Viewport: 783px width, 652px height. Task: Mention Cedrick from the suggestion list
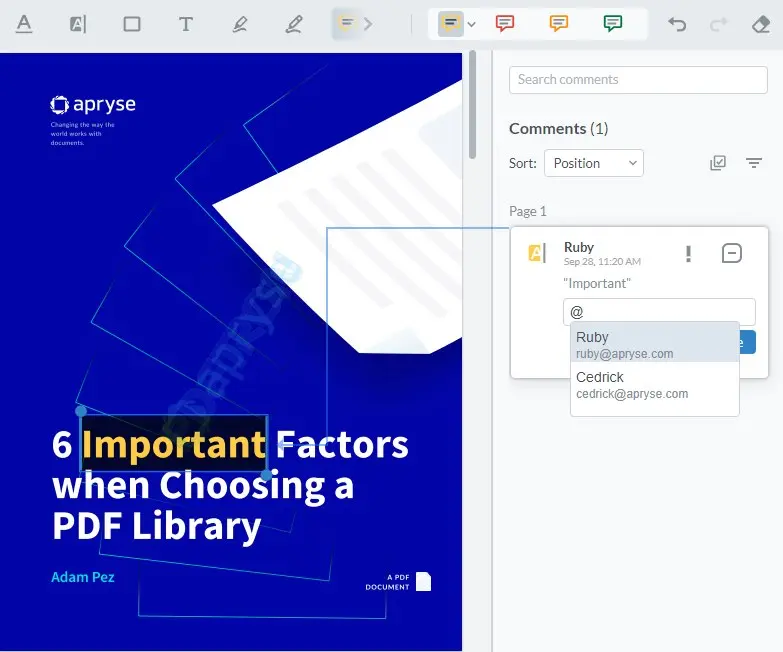[655, 385]
